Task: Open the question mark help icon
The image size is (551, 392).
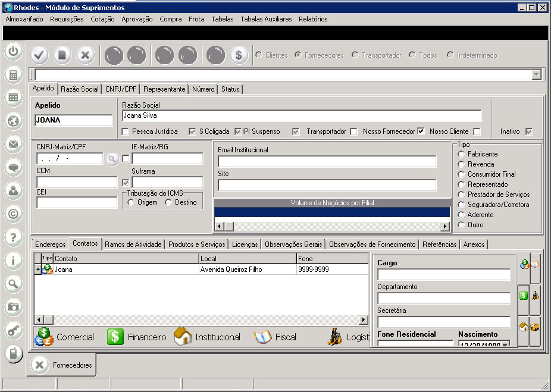Action: click(13, 237)
